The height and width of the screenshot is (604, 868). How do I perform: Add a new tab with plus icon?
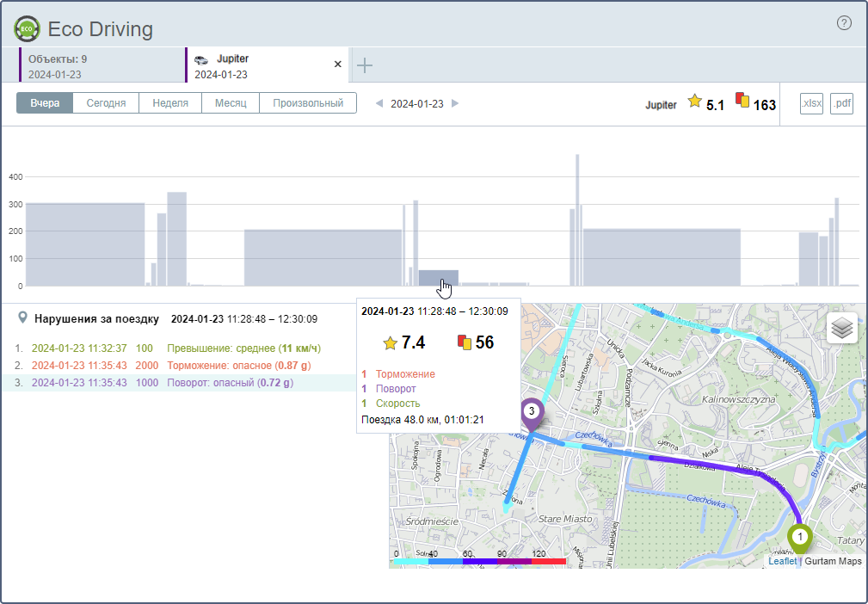[x=365, y=65]
